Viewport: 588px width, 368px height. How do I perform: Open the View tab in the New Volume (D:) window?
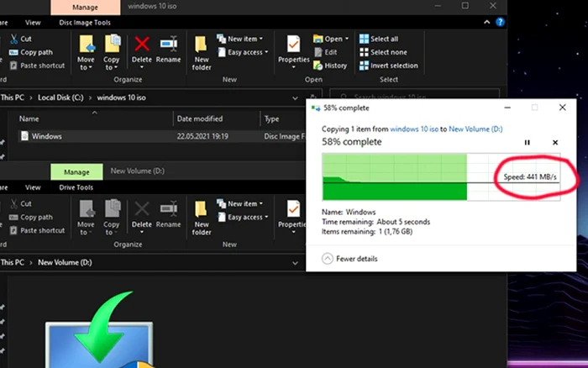pos(33,187)
